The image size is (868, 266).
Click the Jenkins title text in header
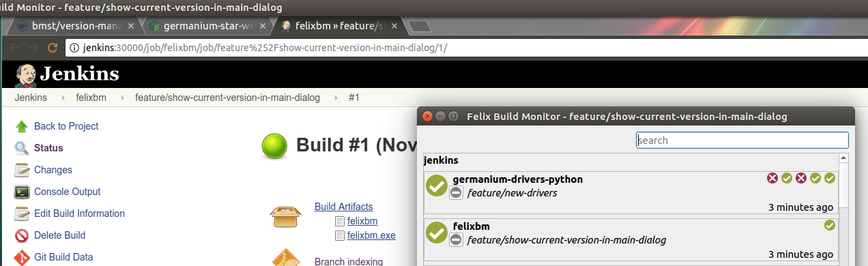[x=80, y=74]
